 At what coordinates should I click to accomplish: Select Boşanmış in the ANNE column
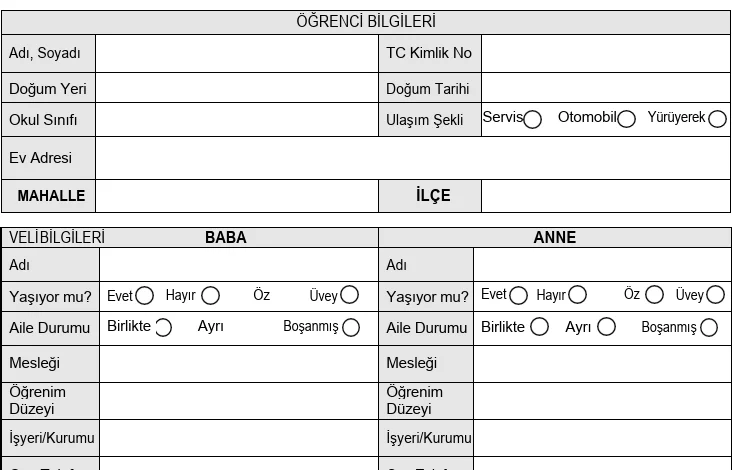click(x=709, y=327)
